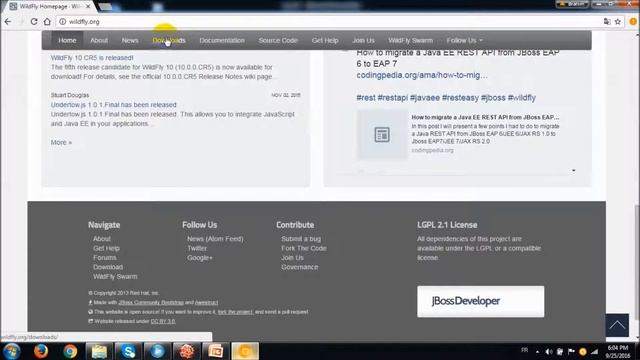Read 'WildFly 10 CR5 is released!' article
The width and height of the screenshot is (640, 360).
point(92,58)
